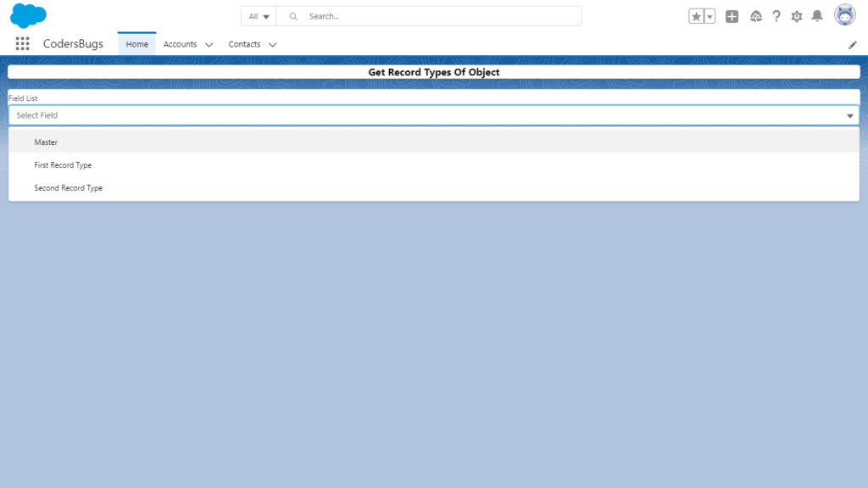
Task: Open the Setup gear icon
Action: click(797, 17)
